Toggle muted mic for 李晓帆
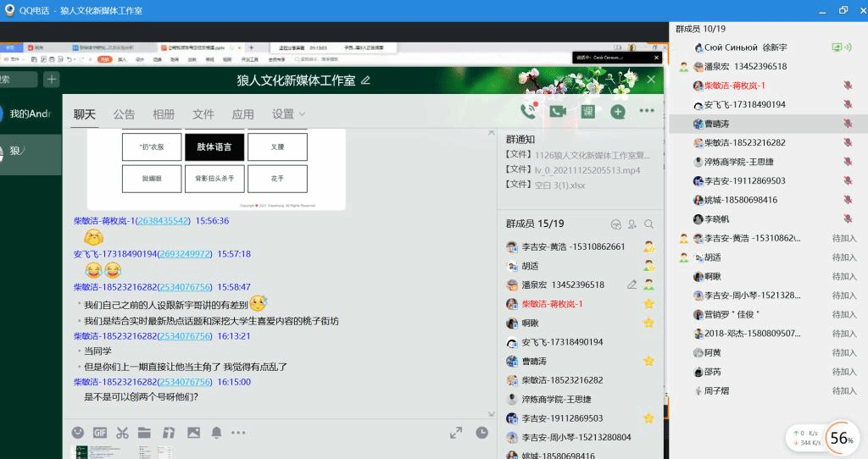Viewport: 868px width, 459px height. coord(847,219)
